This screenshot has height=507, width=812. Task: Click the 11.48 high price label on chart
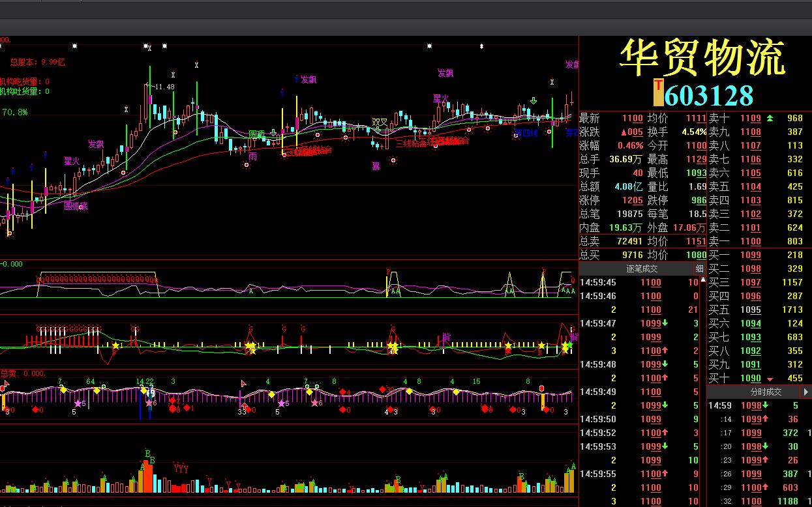click(x=164, y=87)
